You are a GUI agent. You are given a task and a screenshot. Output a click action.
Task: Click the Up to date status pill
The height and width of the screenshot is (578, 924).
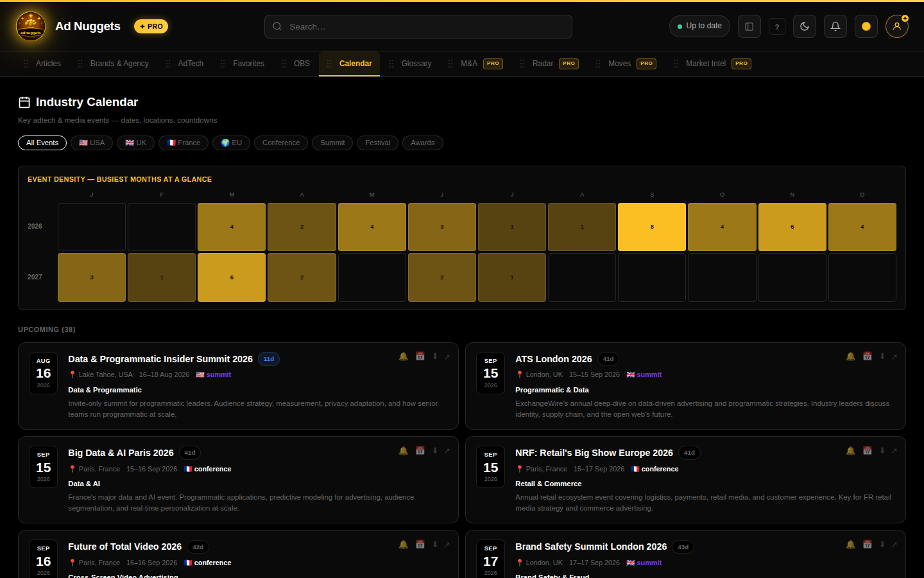tap(699, 26)
